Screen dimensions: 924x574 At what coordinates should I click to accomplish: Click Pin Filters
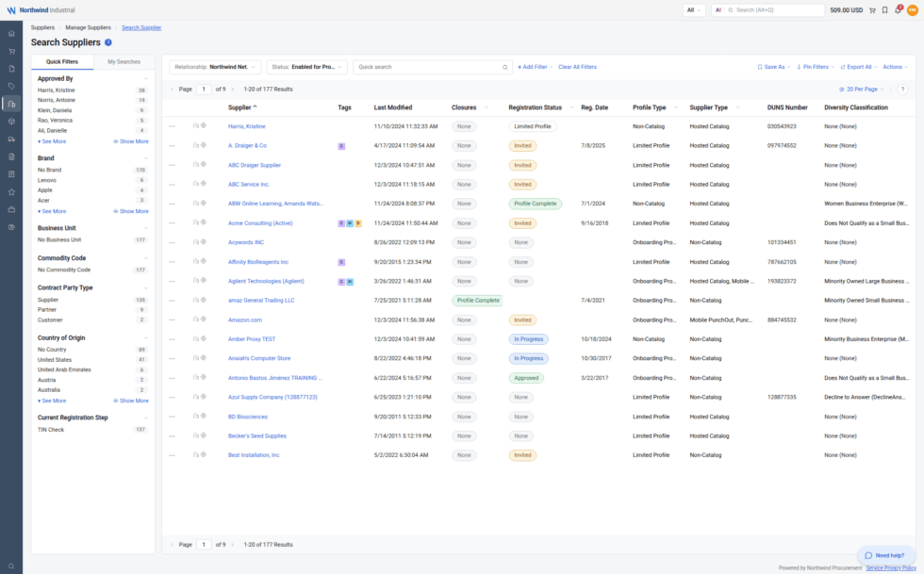(815, 67)
